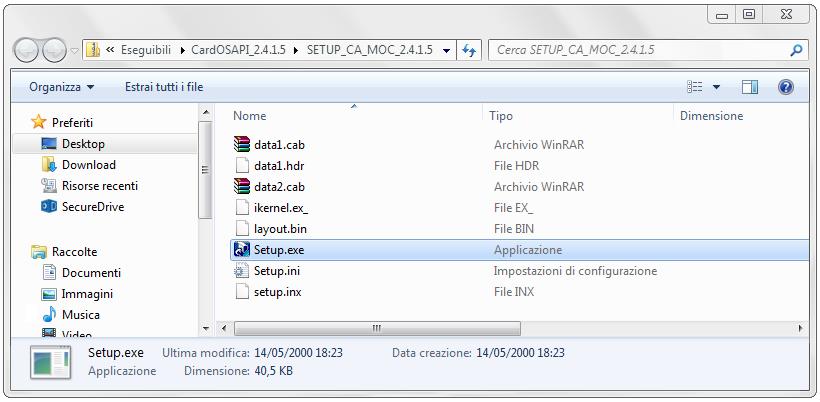The height and width of the screenshot is (402, 820).
Task: Click the data1.cab WinRAR archive icon
Action: click(241, 144)
